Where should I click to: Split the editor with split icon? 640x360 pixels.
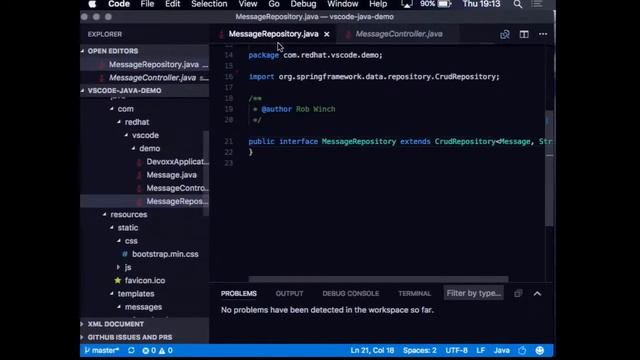524,34
